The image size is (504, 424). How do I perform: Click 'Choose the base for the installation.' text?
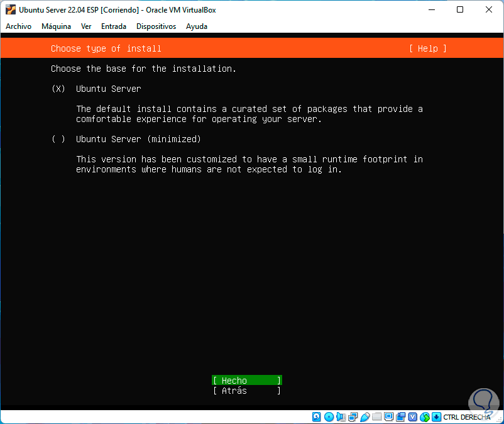[x=143, y=69]
